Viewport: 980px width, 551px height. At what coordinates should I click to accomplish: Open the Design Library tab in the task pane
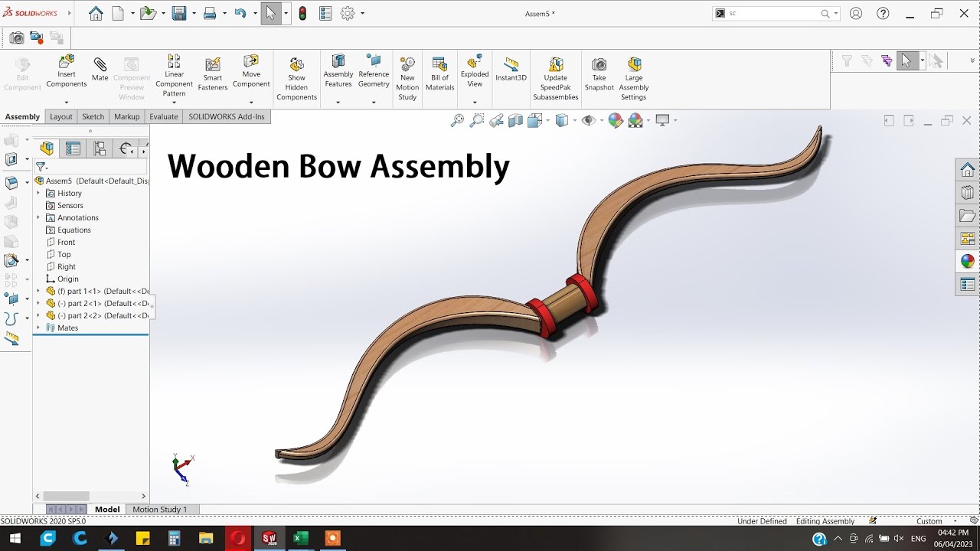tap(968, 193)
